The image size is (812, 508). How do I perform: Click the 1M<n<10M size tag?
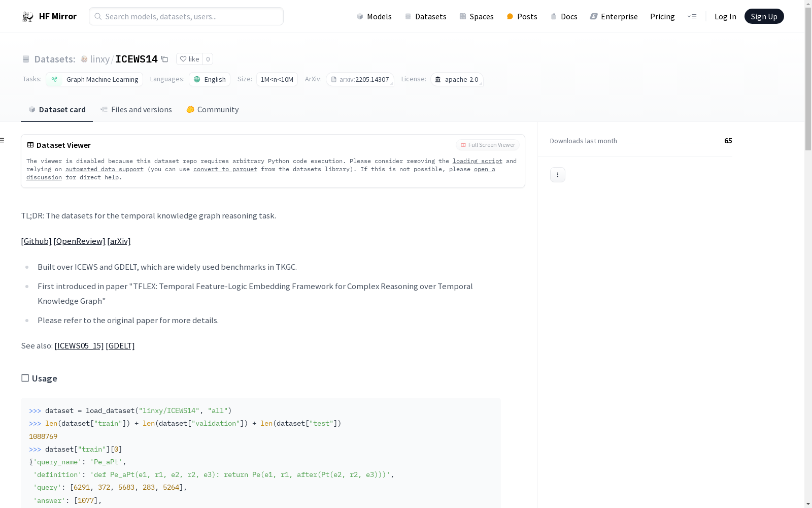click(277, 79)
